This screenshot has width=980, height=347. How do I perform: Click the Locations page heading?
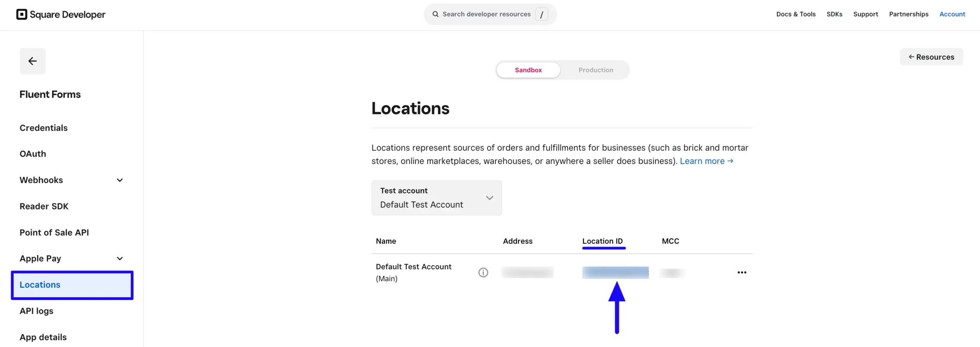point(410,108)
